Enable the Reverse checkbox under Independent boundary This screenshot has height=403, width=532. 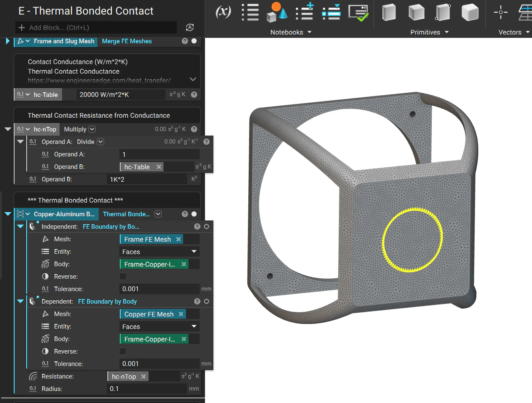(x=123, y=276)
